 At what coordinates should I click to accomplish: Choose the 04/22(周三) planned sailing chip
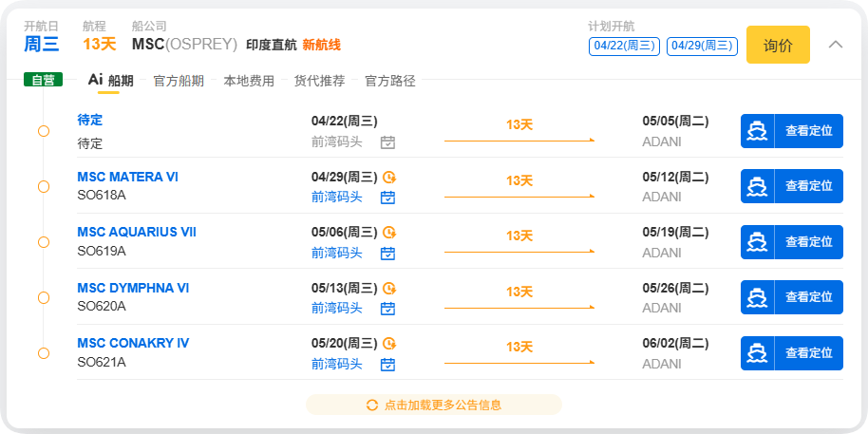tap(624, 46)
